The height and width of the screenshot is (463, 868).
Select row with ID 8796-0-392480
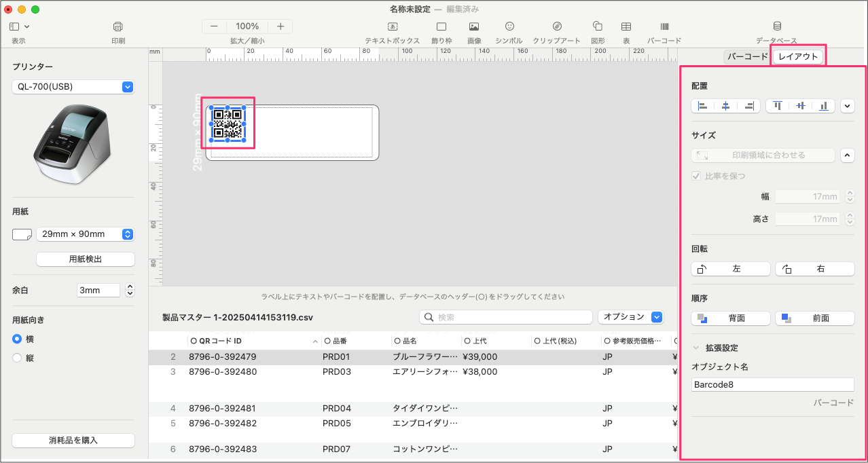point(413,371)
